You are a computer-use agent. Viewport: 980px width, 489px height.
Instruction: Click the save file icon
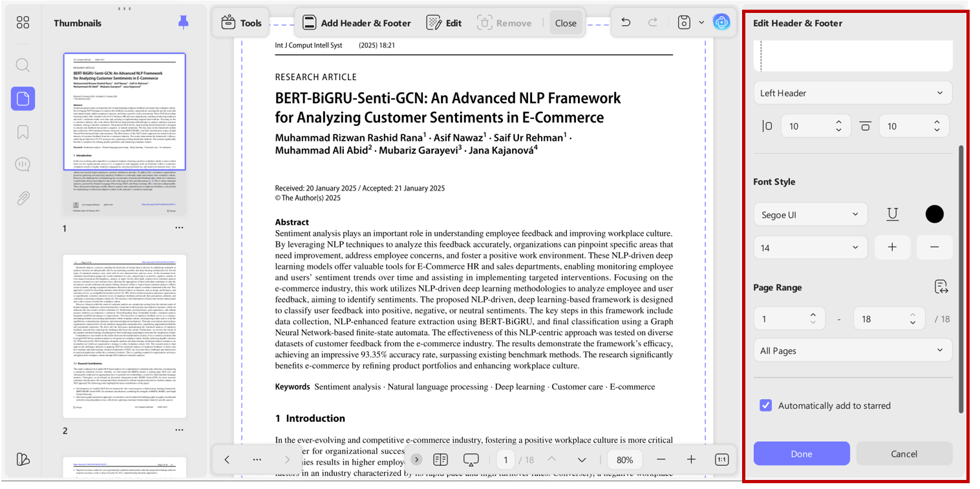[684, 23]
